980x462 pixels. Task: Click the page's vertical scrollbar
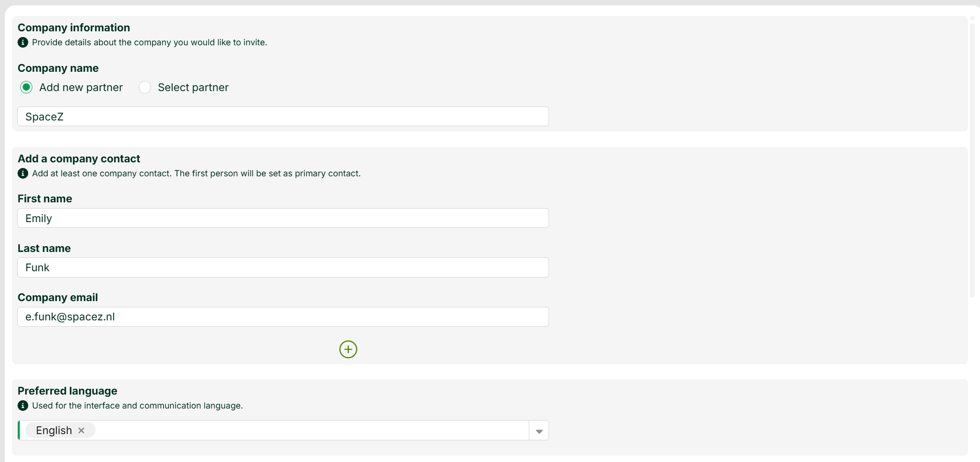[x=972, y=159]
